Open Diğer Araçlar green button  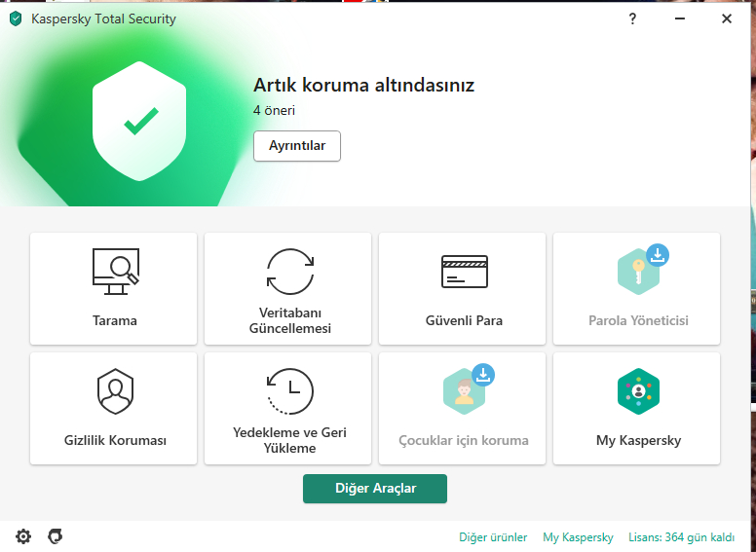coord(375,489)
